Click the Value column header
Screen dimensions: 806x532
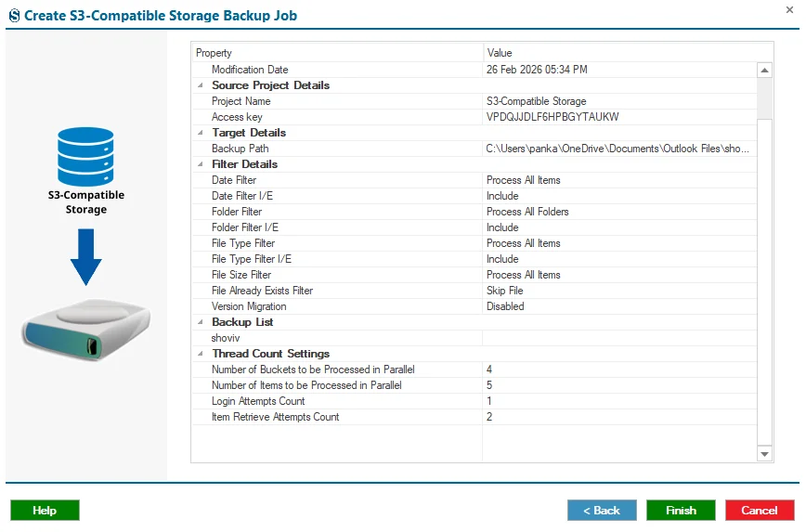(628, 53)
